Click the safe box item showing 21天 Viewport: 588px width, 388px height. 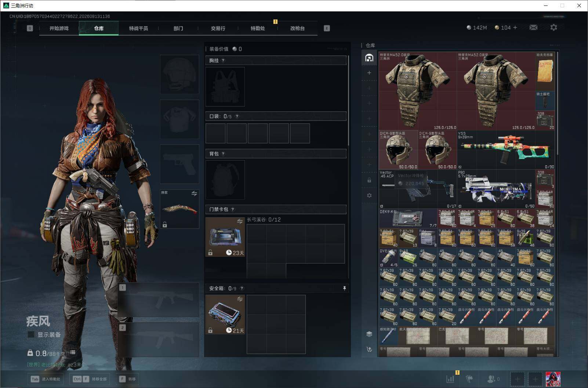(225, 315)
